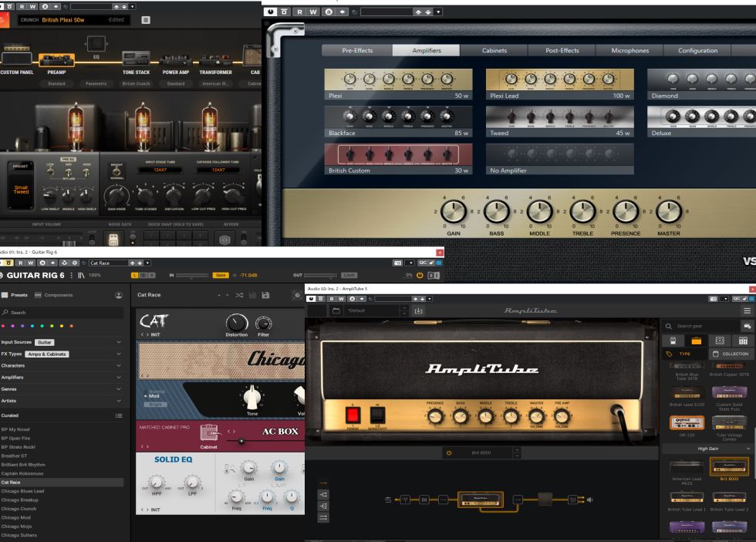Click the Guitar Rig view layout icon beside power
This screenshot has height=542, width=756.
(434, 275)
